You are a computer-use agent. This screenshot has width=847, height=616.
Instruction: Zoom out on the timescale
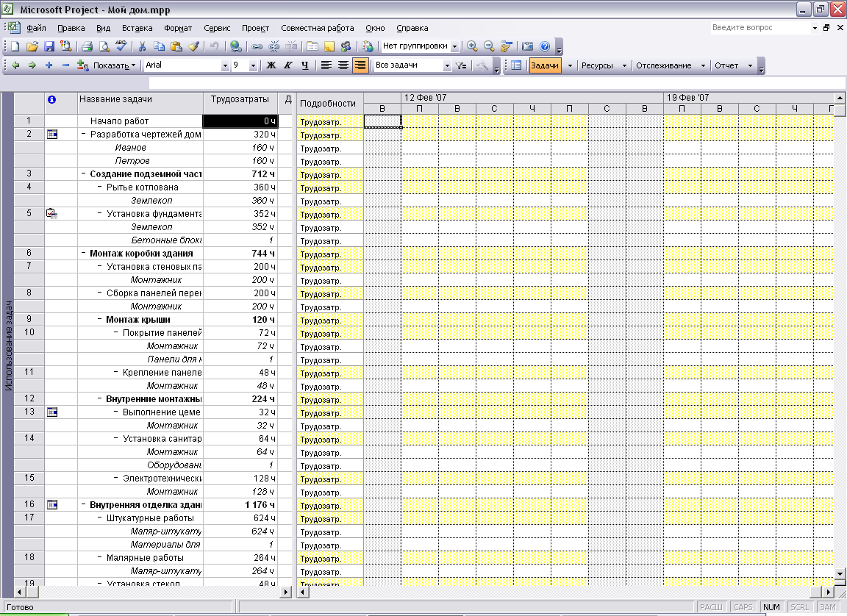(x=489, y=46)
